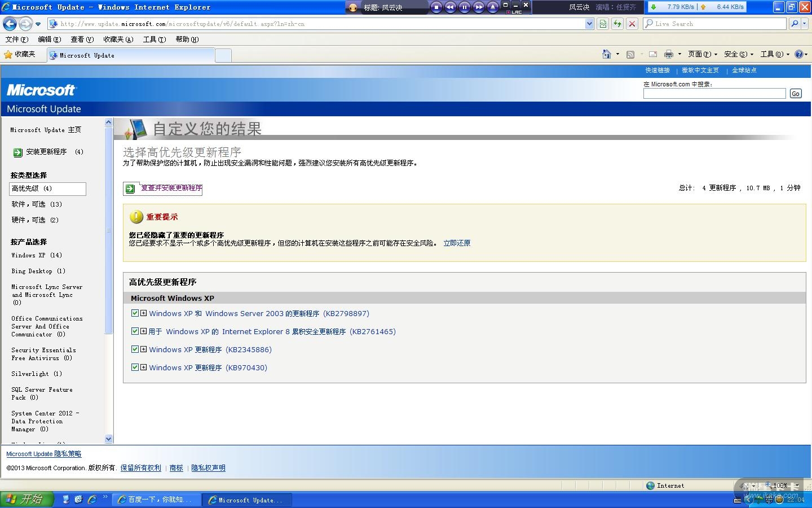Open the 页面(P) command bar menu
Screen dimensions: 812x508
pyautogui.click(x=703, y=54)
